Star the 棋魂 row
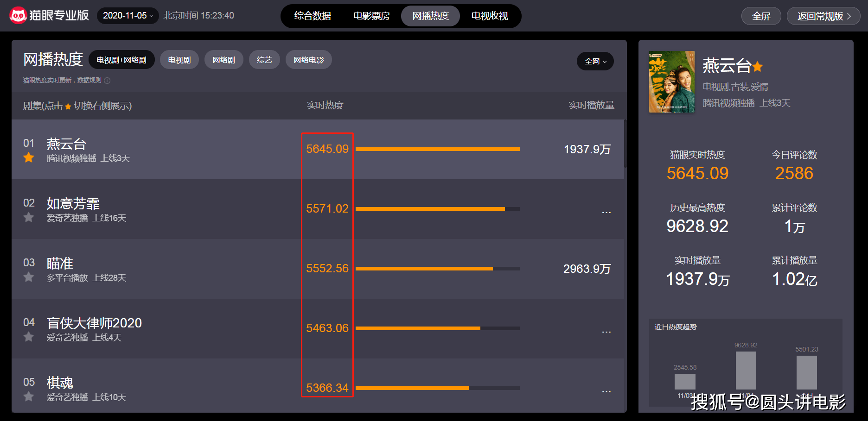The image size is (868, 421). pyautogui.click(x=29, y=396)
